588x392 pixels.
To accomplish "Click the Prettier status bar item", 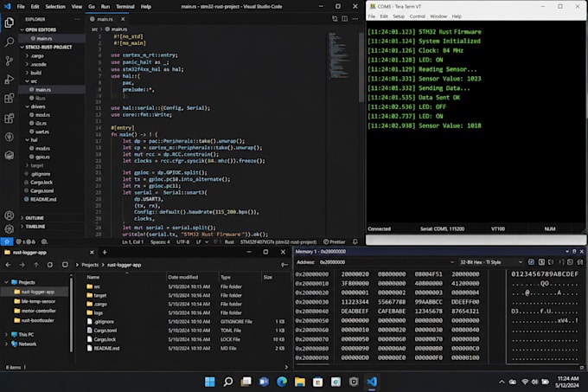I will pyautogui.click(x=334, y=242).
